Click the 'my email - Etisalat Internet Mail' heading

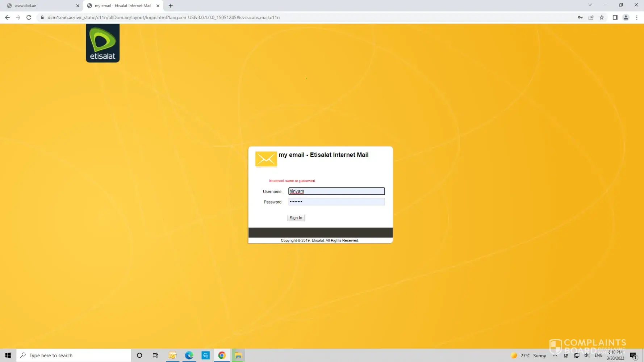coord(323,155)
